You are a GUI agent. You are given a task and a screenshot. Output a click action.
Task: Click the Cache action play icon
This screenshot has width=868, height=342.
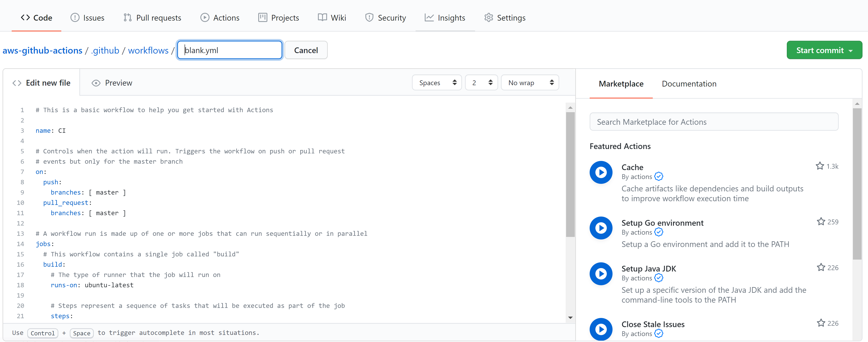pyautogui.click(x=601, y=172)
